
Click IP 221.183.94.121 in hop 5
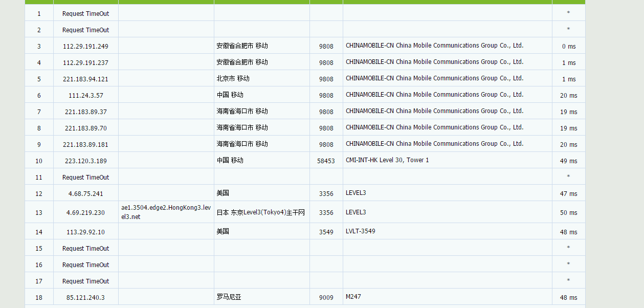[85, 79]
